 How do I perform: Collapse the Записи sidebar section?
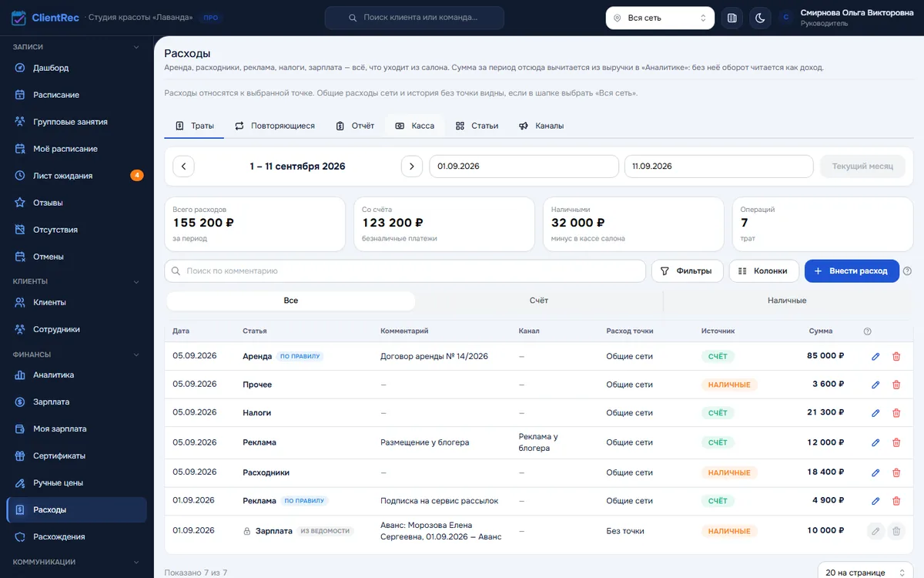tap(76, 47)
